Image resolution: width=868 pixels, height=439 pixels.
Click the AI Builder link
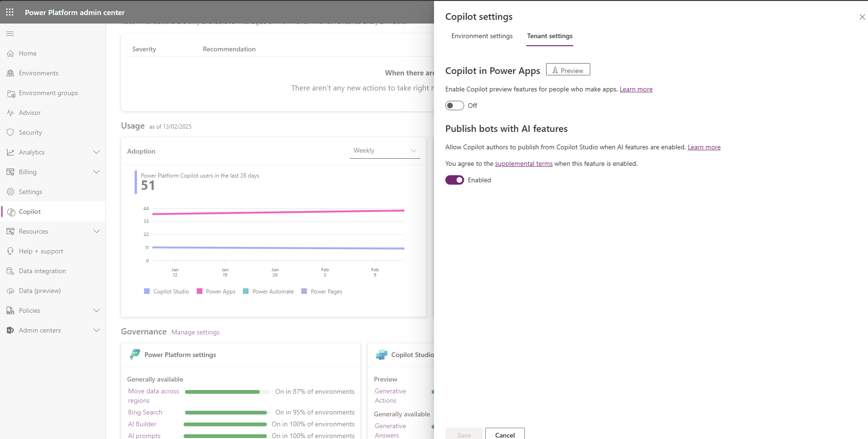click(142, 424)
